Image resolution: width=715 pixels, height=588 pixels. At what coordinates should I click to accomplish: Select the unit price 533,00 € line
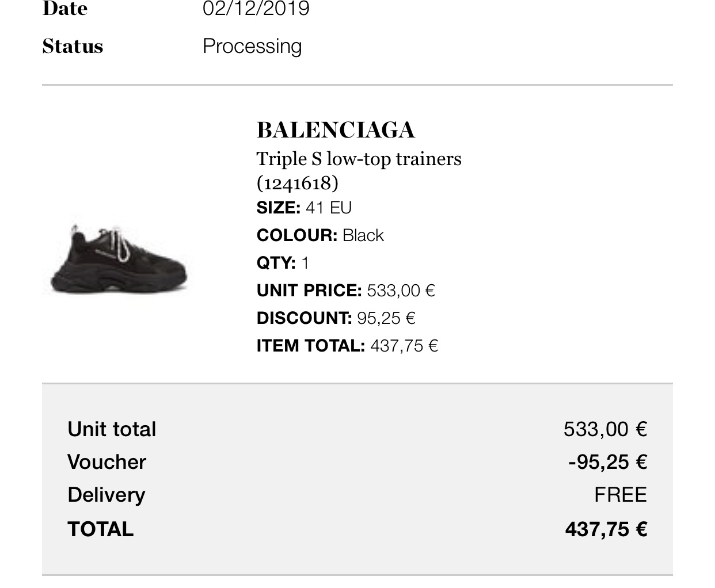point(345,290)
